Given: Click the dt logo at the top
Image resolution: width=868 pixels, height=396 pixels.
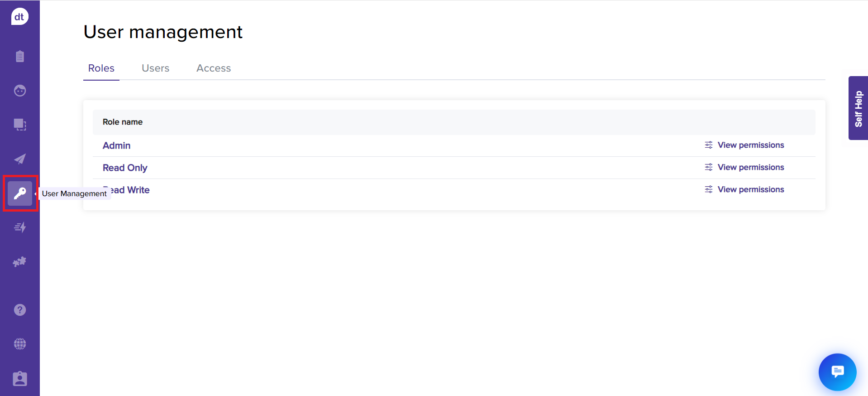Looking at the screenshot, I should point(20,16).
